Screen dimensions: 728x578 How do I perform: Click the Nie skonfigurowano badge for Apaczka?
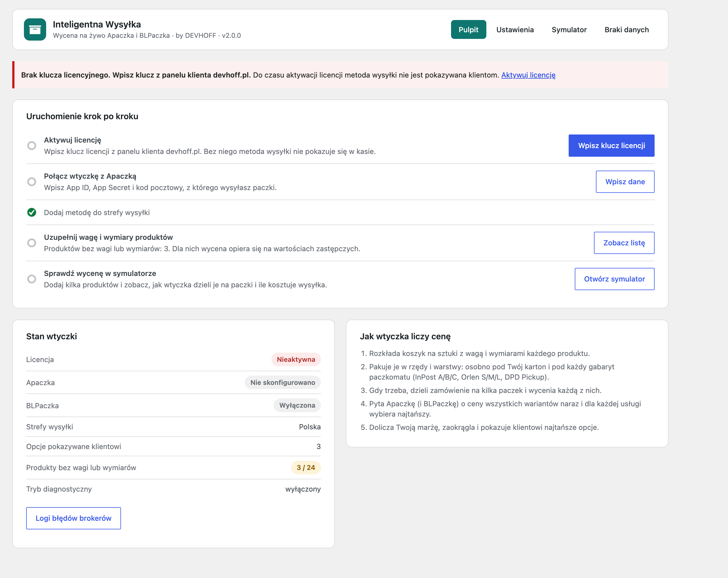283,382
